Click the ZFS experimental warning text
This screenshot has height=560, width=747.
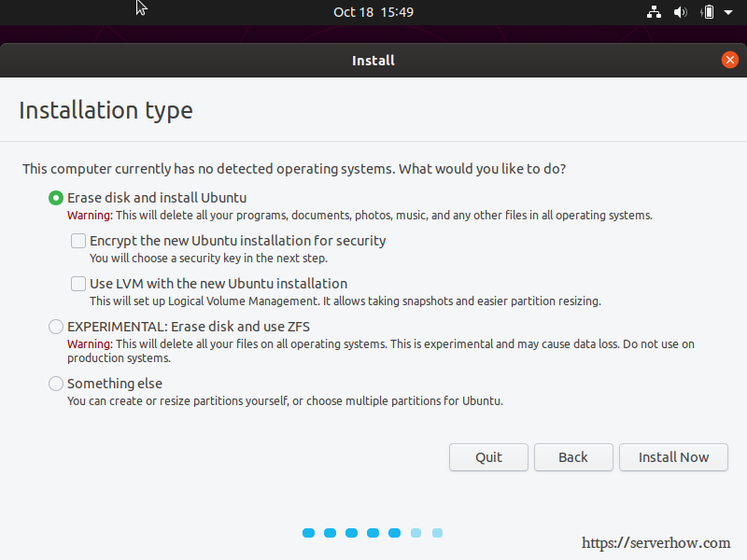pos(381,351)
